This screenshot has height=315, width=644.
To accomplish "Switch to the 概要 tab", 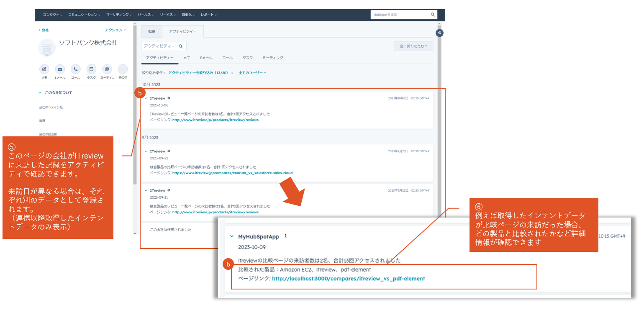I will tap(151, 31).
